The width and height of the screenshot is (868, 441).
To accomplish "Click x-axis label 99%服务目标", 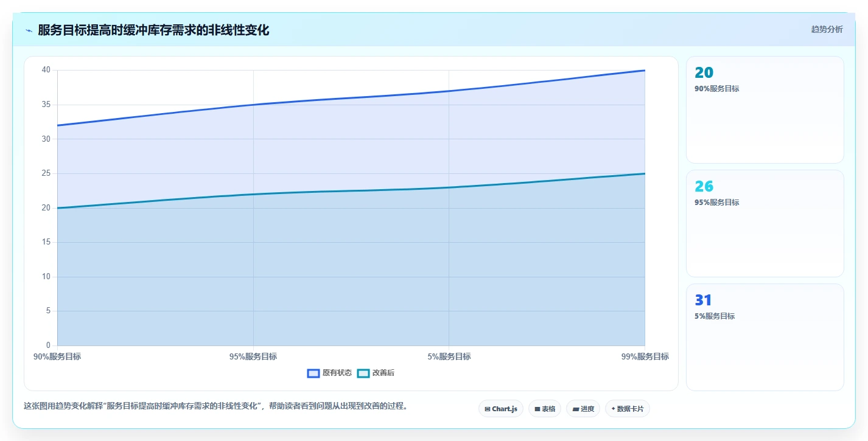I will tap(645, 356).
